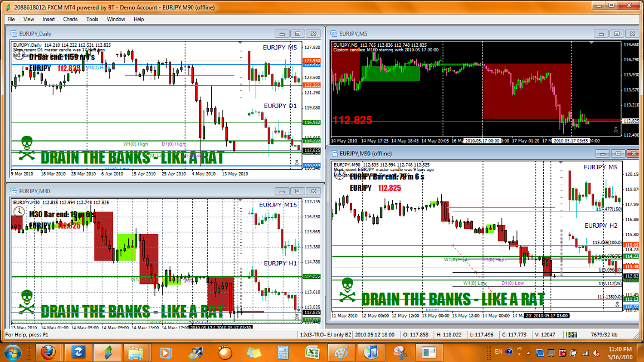644x362 pixels.
Task: Show hidden tray icons arrow
Action: pos(528,353)
